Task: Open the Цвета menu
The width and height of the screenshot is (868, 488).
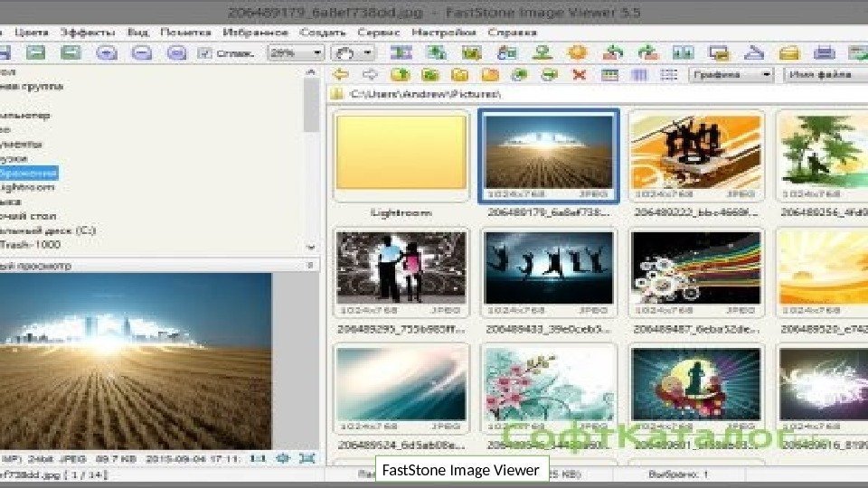Action: pos(32,33)
